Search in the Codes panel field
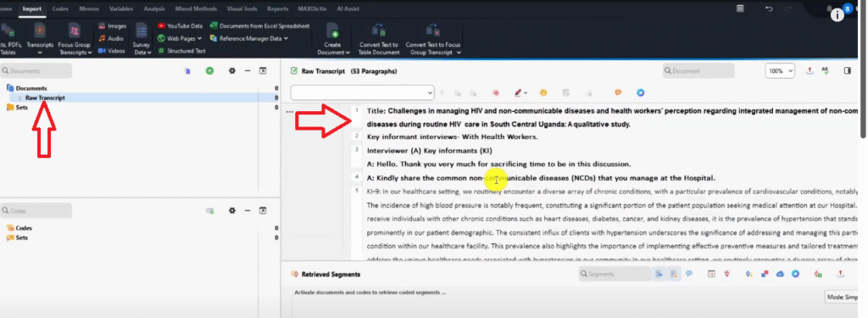This screenshot has width=868, height=318. pos(36,210)
